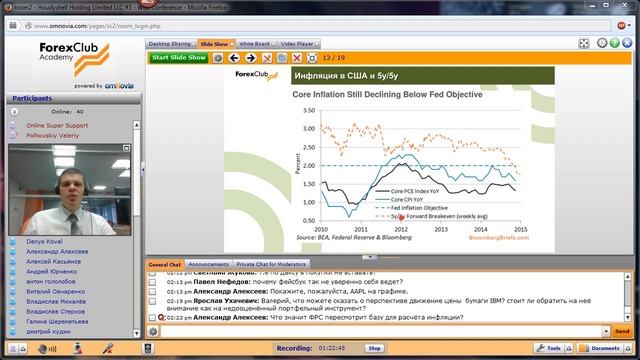Click the scissors cut-slide icon

tap(267, 58)
